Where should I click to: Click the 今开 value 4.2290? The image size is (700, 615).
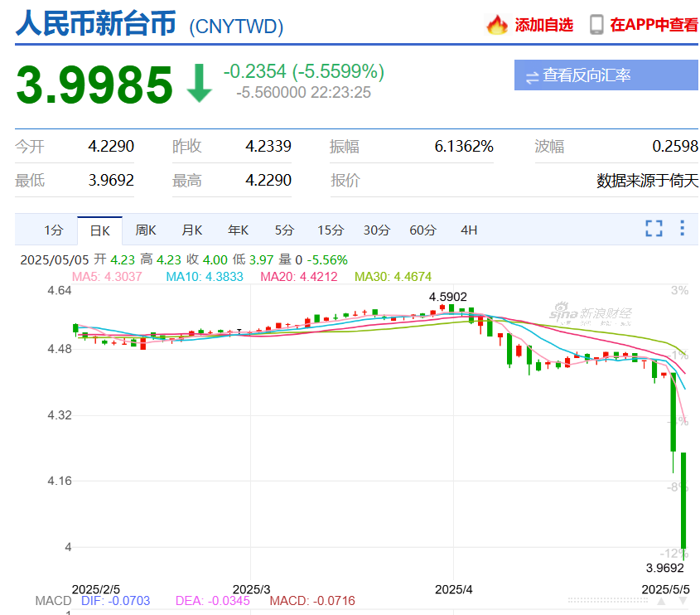point(111,146)
